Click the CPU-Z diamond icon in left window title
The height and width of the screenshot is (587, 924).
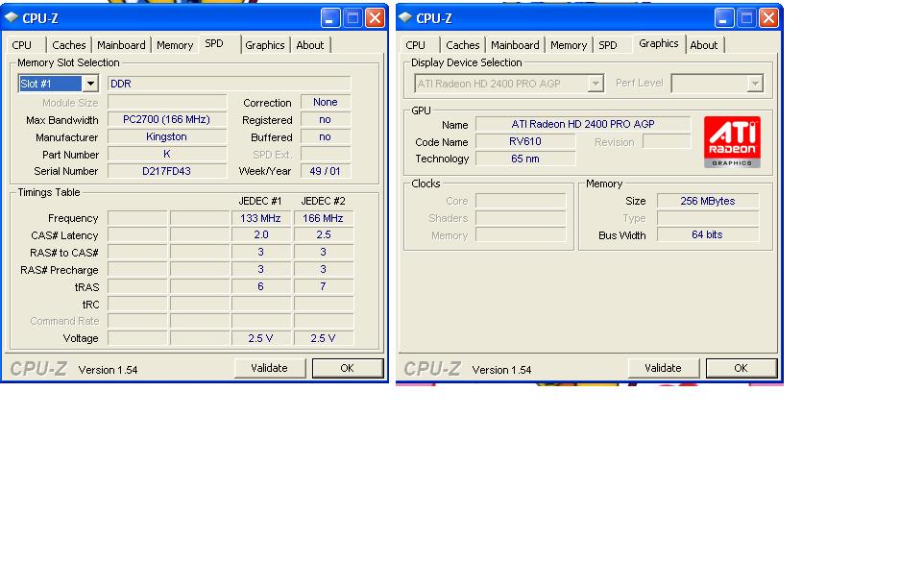coord(12,17)
